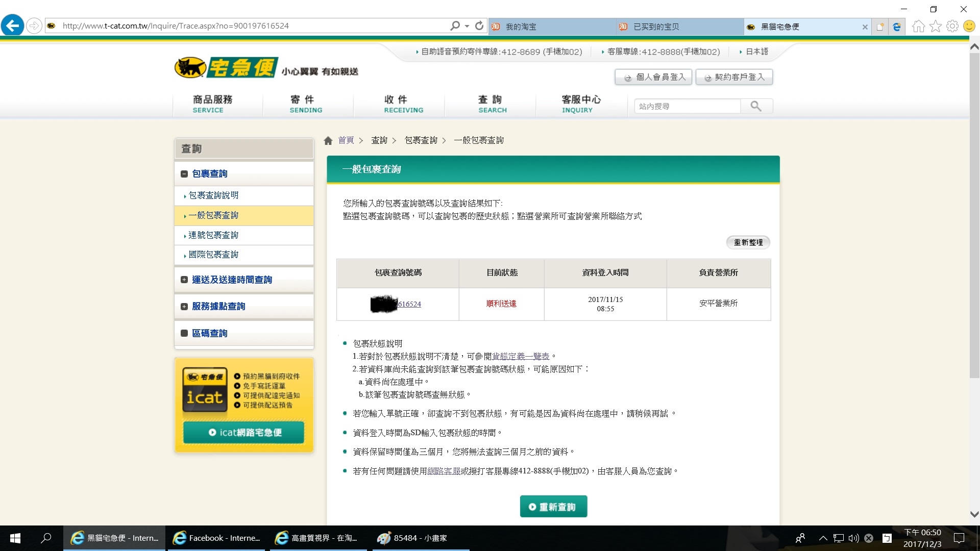Click the icat網路宅急便 button
This screenshot has height=551, width=980.
pos(244,433)
